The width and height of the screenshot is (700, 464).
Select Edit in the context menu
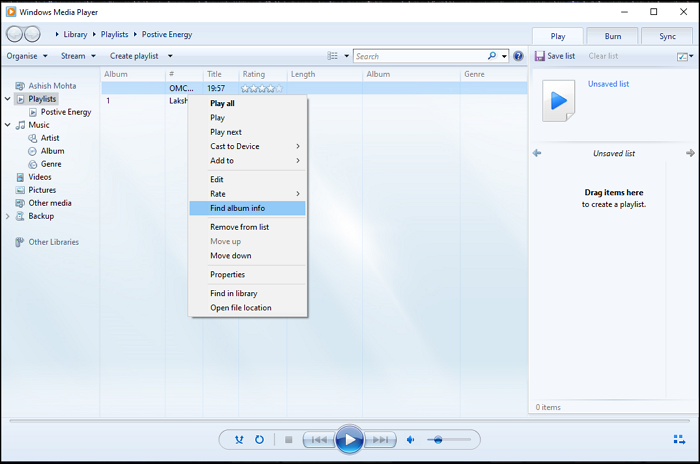(248, 180)
